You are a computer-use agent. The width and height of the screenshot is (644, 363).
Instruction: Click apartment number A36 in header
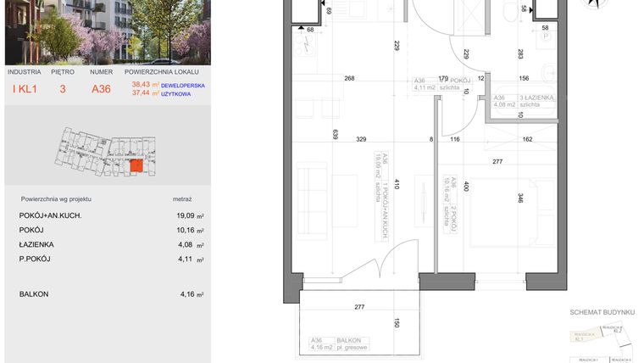101,88
